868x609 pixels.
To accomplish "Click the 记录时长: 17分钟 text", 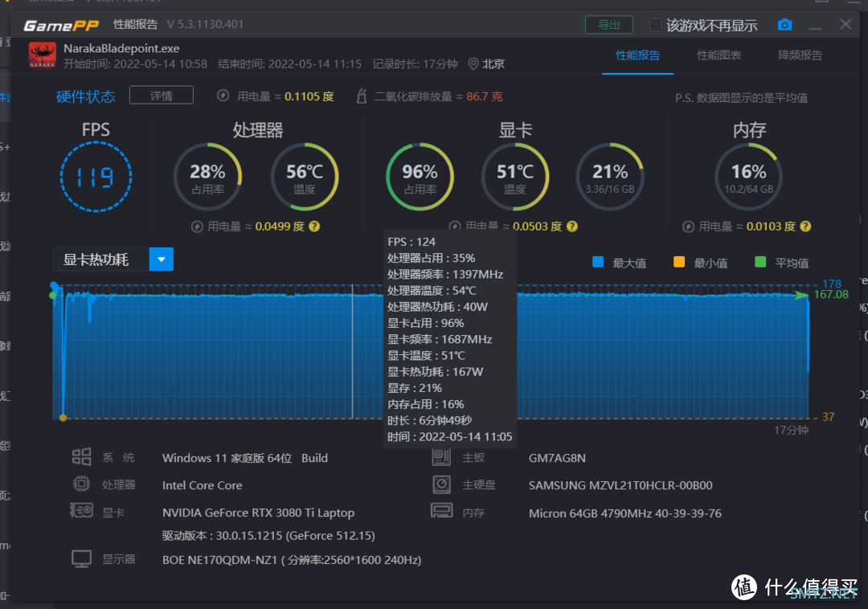I will (x=415, y=64).
